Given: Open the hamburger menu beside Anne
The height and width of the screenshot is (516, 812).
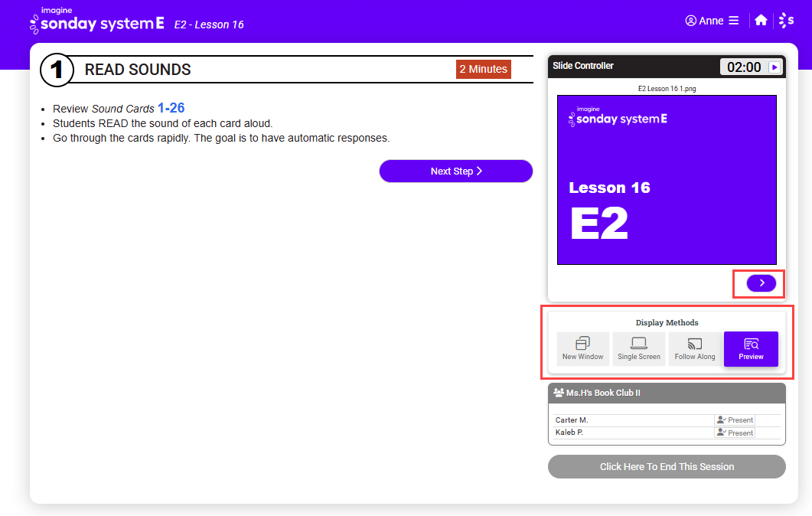Looking at the screenshot, I should click(734, 21).
